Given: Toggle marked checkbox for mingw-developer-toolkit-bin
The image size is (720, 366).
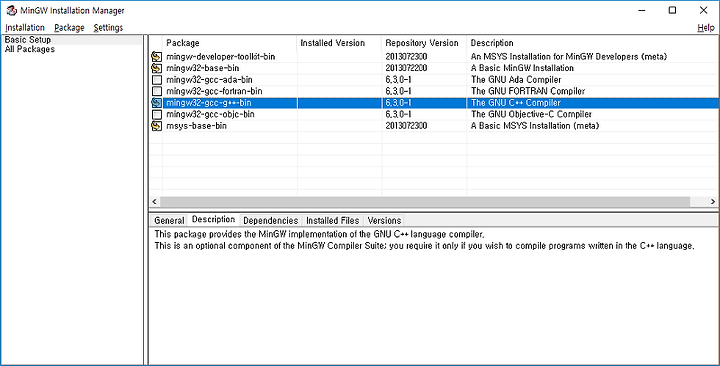Looking at the screenshot, I should coord(157,56).
